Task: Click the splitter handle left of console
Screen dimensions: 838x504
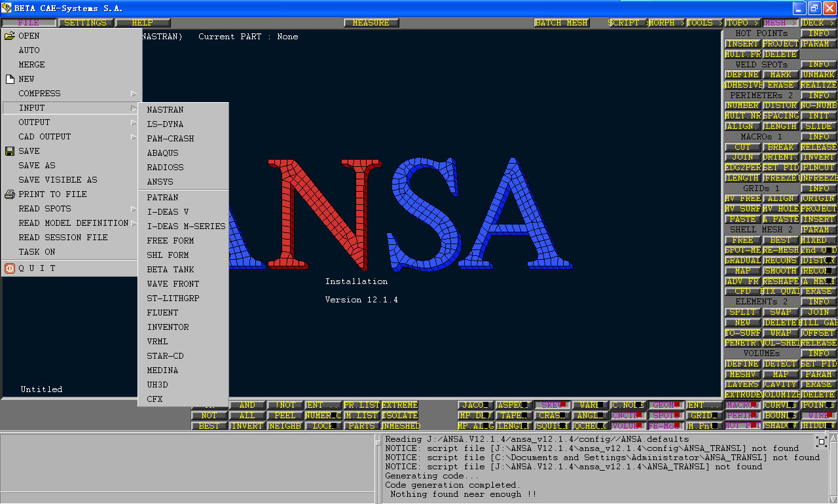Action: coord(377,443)
